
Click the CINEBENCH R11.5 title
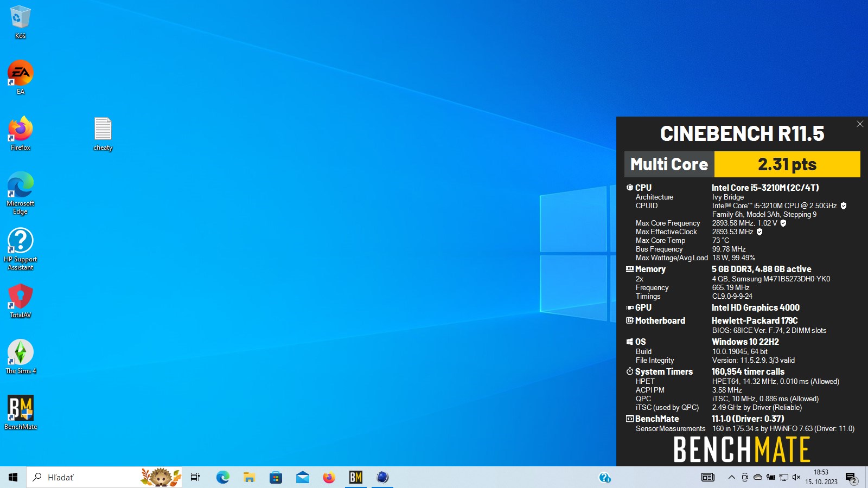pyautogui.click(x=742, y=133)
